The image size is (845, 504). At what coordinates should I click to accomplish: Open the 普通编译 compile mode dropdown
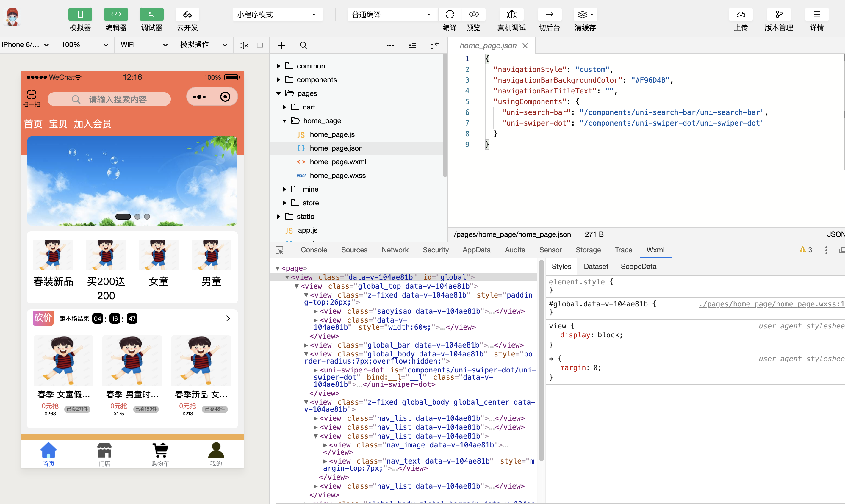tap(391, 15)
